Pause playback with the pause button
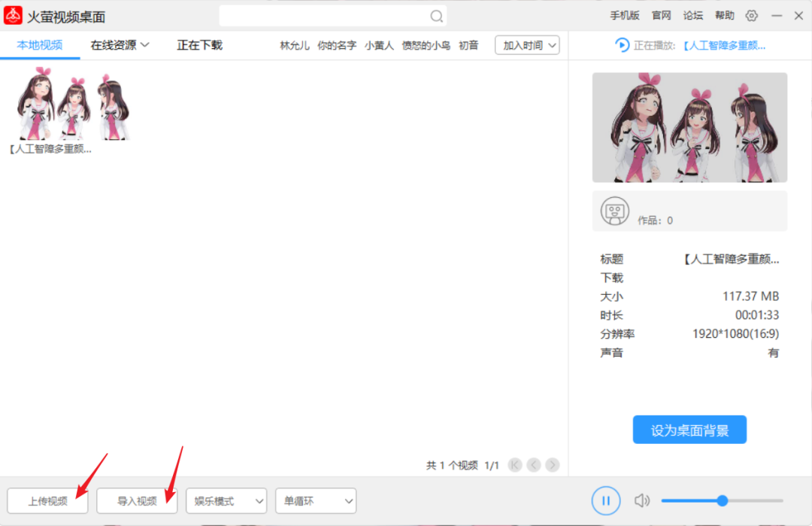 tap(606, 500)
